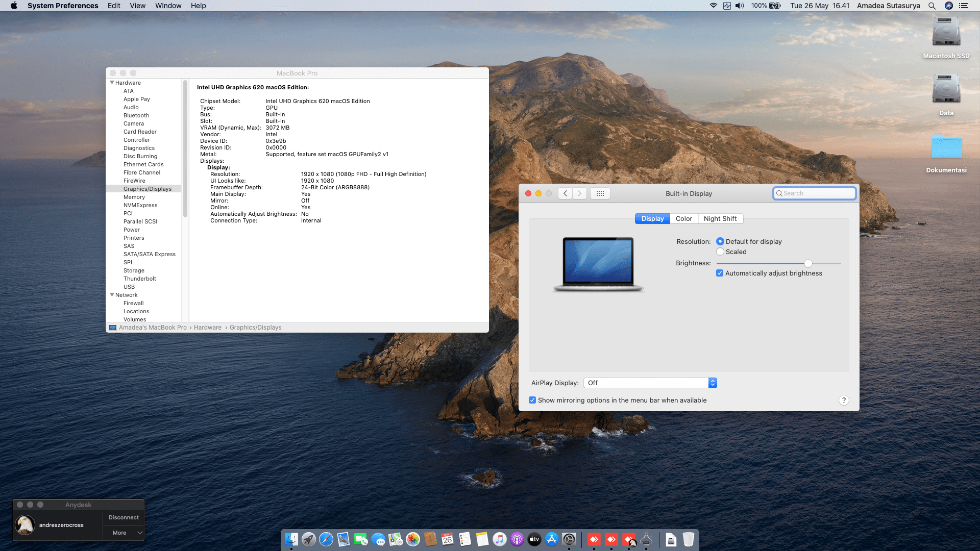
Task: Open Launchpad from the dock
Action: pyautogui.click(x=309, y=539)
